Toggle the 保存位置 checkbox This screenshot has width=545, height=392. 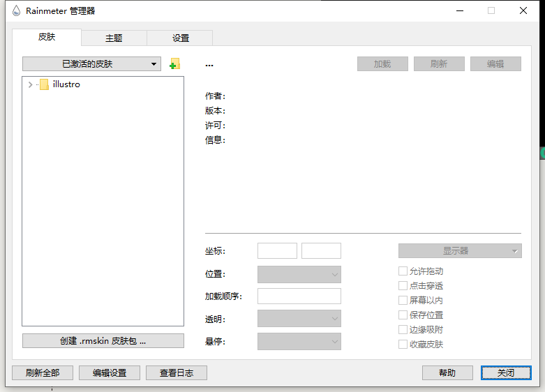pos(403,315)
